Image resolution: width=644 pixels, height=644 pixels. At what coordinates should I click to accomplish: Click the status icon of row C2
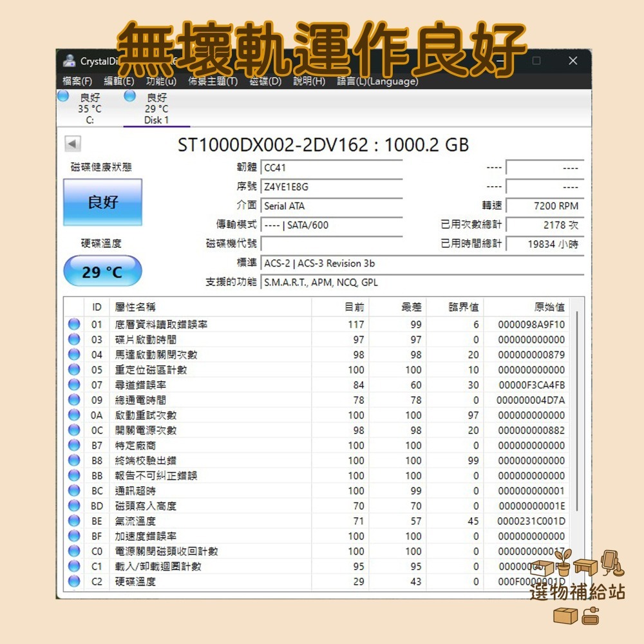(x=74, y=581)
